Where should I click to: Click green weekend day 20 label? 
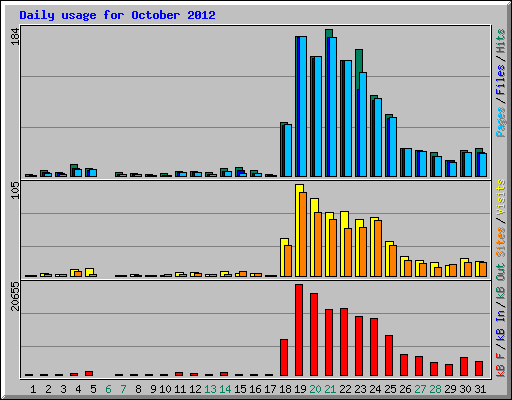pos(315,389)
